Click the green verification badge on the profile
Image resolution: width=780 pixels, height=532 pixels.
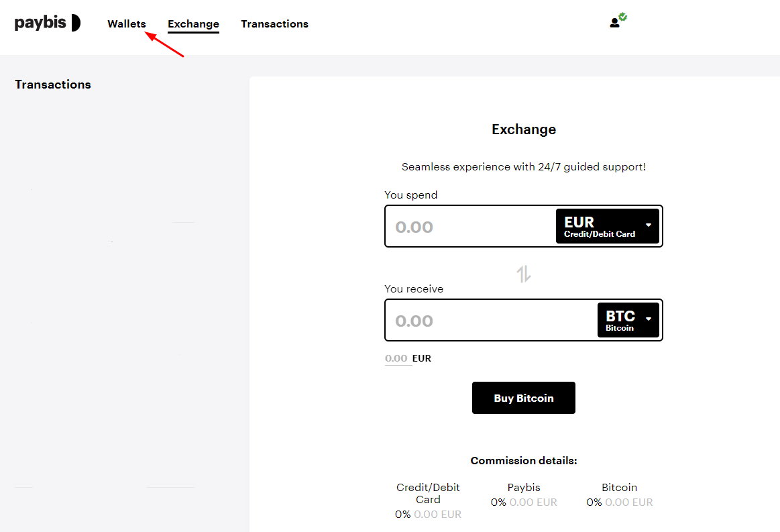coord(623,16)
